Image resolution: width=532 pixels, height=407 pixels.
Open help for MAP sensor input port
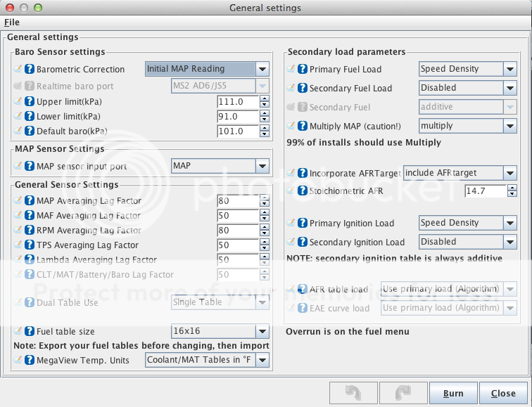click(x=30, y=167)
